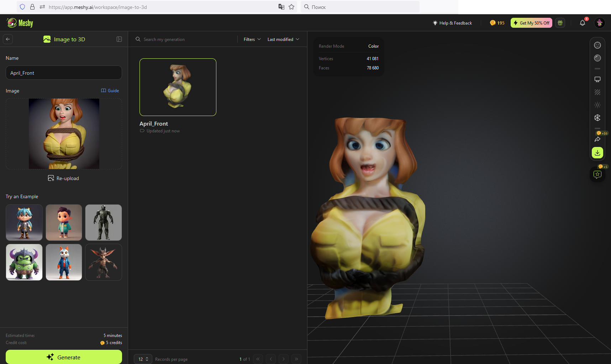
Task: Share the model with arrow icon
Action: click(597, 139)
